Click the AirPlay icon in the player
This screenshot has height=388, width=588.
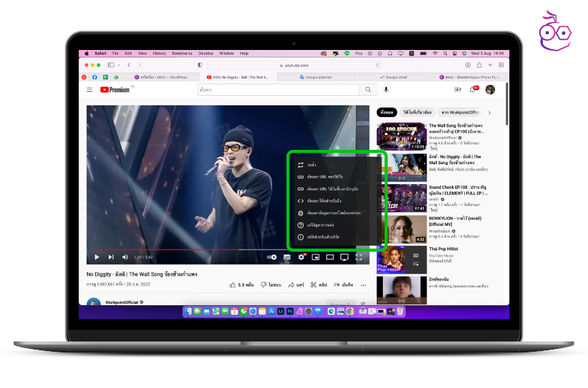tap(344, 257)
